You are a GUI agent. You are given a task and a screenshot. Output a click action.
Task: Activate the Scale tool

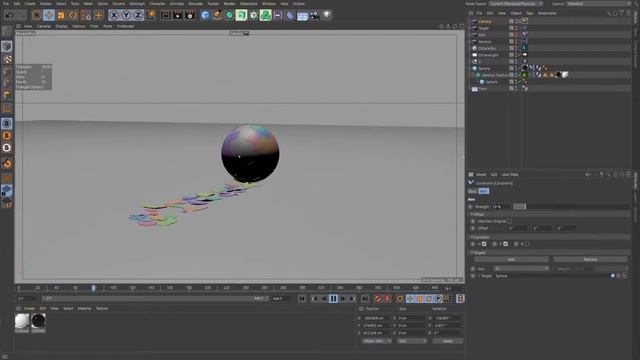[61, 16]
